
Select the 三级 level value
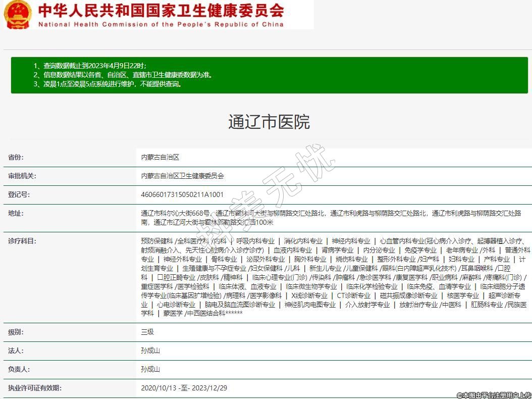pyautogui.click(x=147, y=332)
